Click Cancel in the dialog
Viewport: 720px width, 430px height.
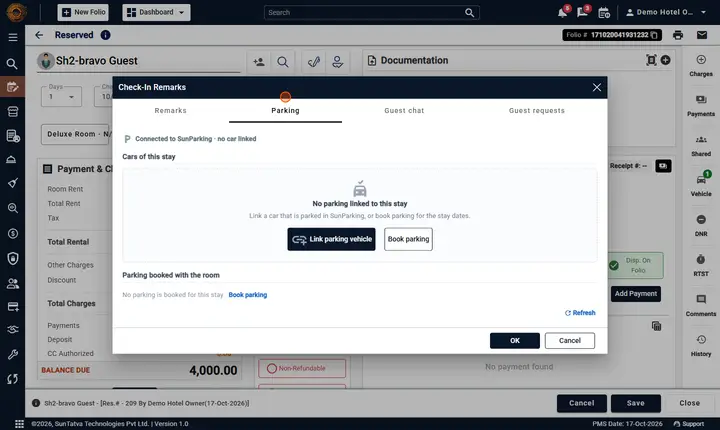pyautogui.click(x=569, y=340)
